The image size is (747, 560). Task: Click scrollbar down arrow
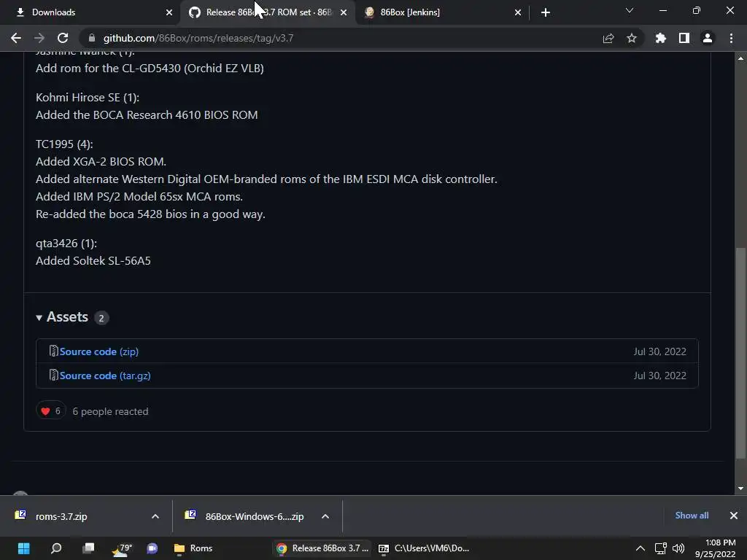coord(740,489)
